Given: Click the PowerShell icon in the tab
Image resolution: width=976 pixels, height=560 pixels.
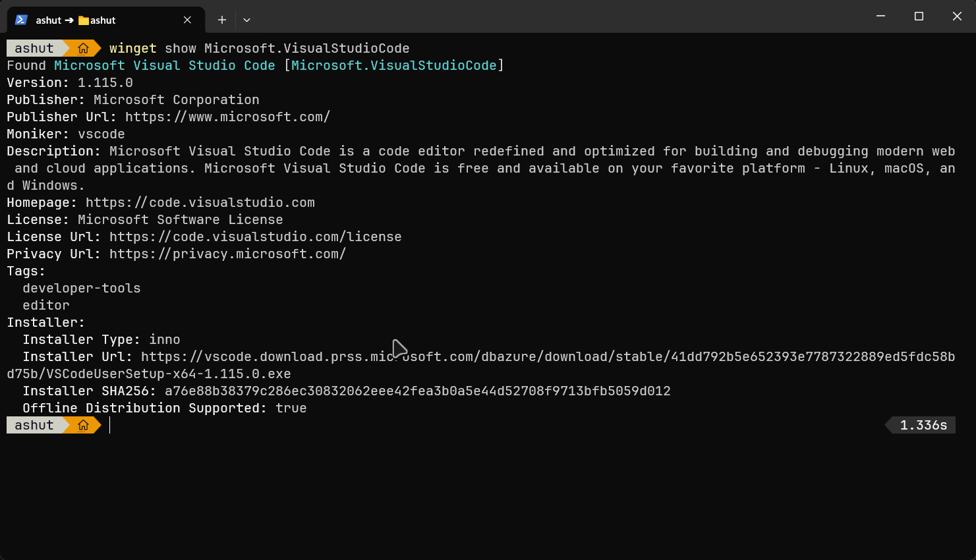Looking at the screenshot, I should pyautogui.click(x=21, y=20).
